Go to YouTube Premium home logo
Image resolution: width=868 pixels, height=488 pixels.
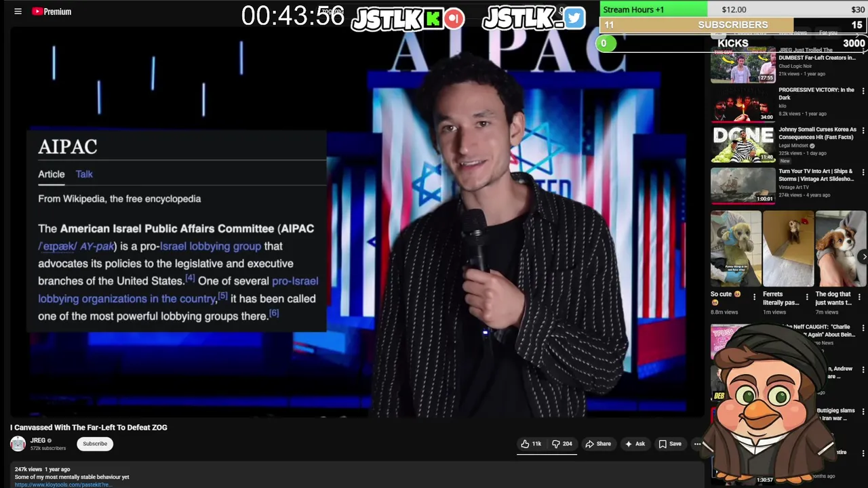tap(52, 12)
